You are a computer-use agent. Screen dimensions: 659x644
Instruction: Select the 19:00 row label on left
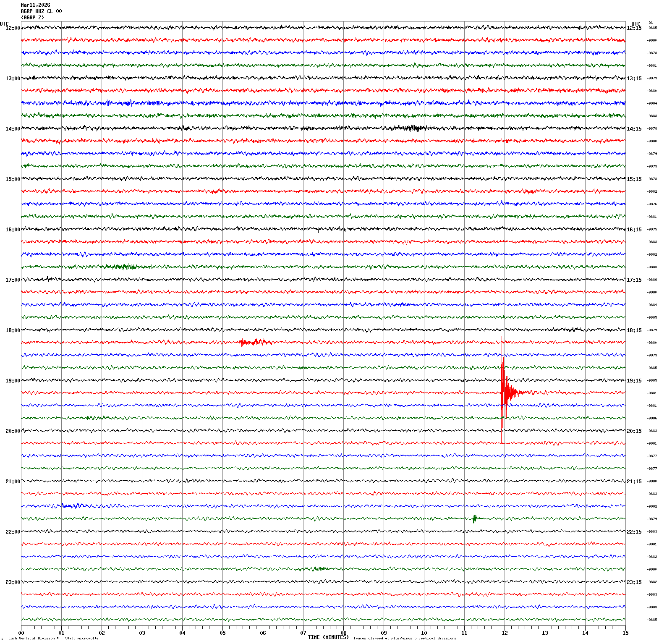13,381
